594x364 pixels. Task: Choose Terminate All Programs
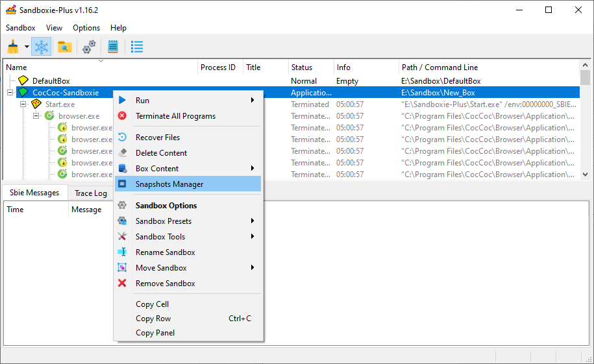click(188, 116)
